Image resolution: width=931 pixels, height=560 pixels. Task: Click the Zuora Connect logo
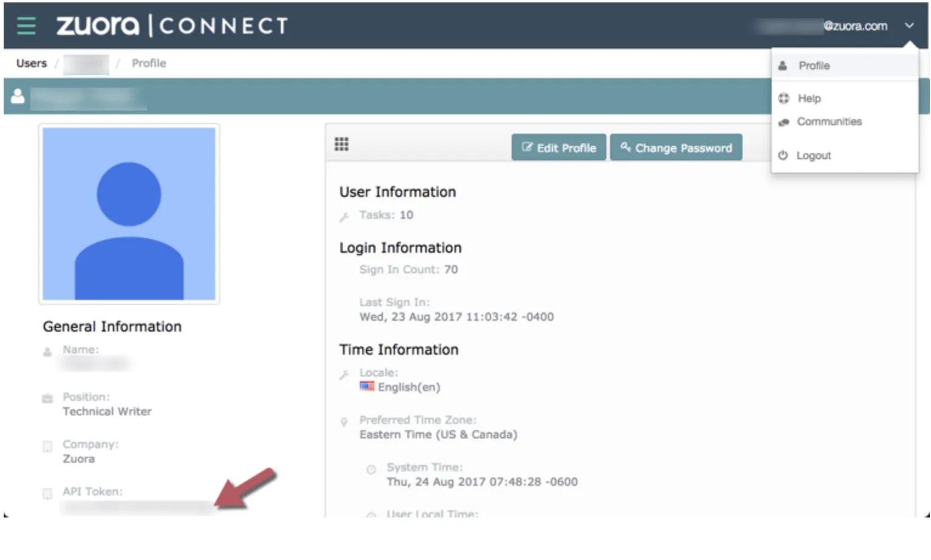pos(172,26)
